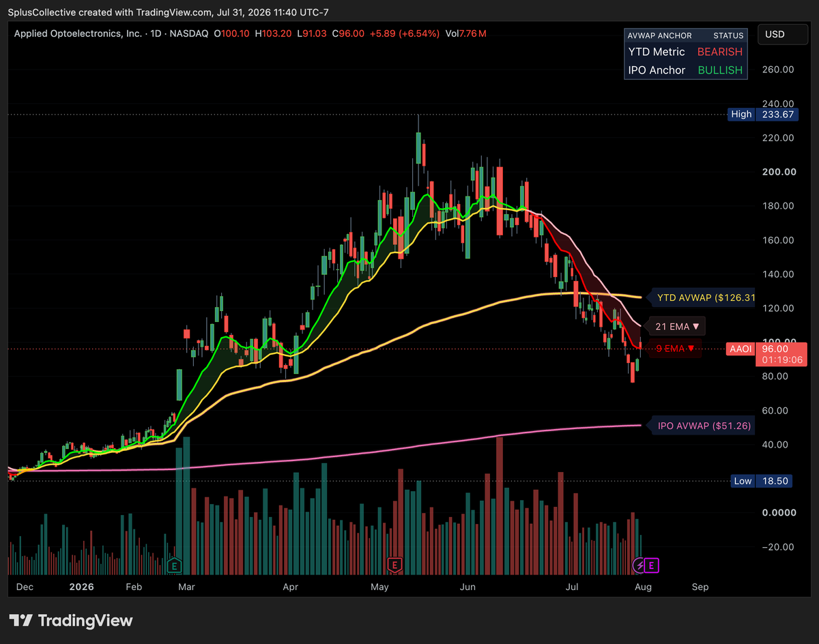Screen dimensions: 819x644
Task: Click the High 233.67 price label
Action: tap(763, 115)
